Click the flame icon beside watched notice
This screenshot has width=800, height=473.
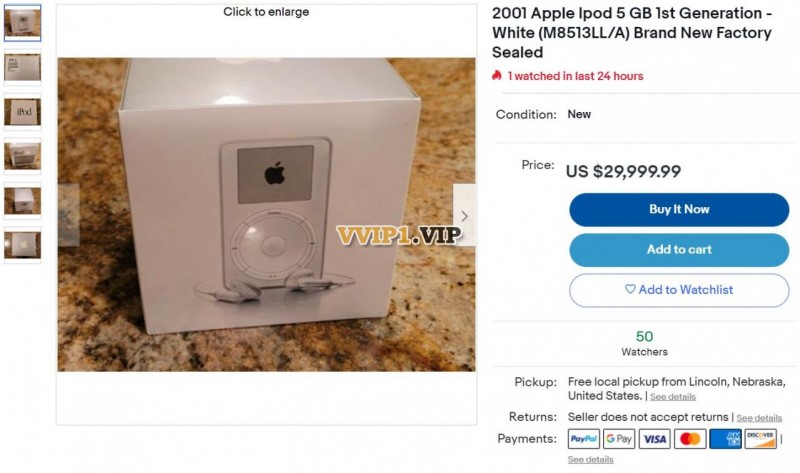[496, 76]
